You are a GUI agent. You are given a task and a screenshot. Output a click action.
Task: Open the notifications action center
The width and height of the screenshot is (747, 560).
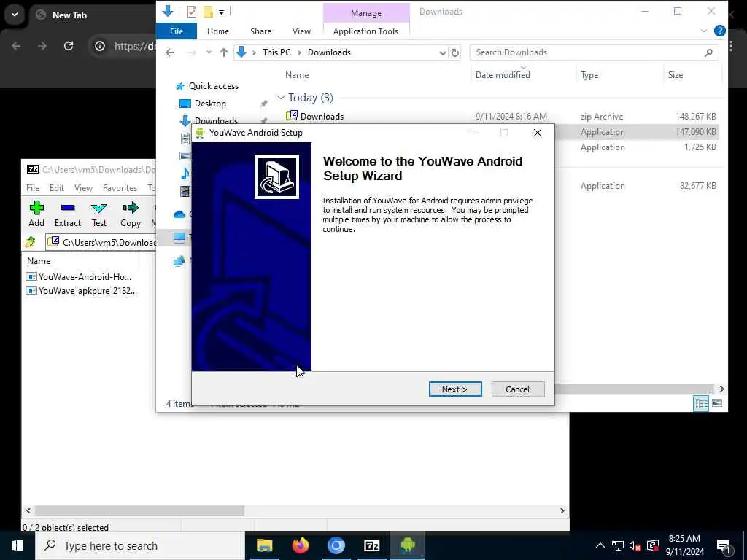(724, 546)
